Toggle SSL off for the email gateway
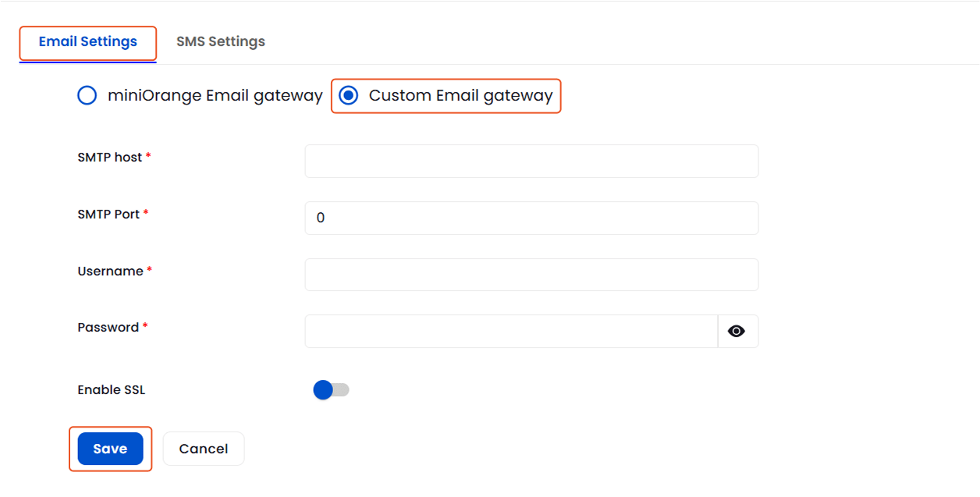Screen dimensions: 980x497 coord(329,389)
